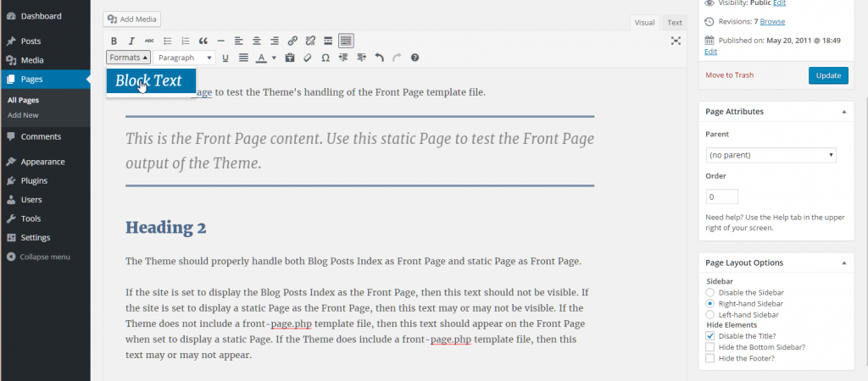The image size is (868, 381).
Task: Open the Paragraph format dropdown
Action: click(x=183, y=58)
